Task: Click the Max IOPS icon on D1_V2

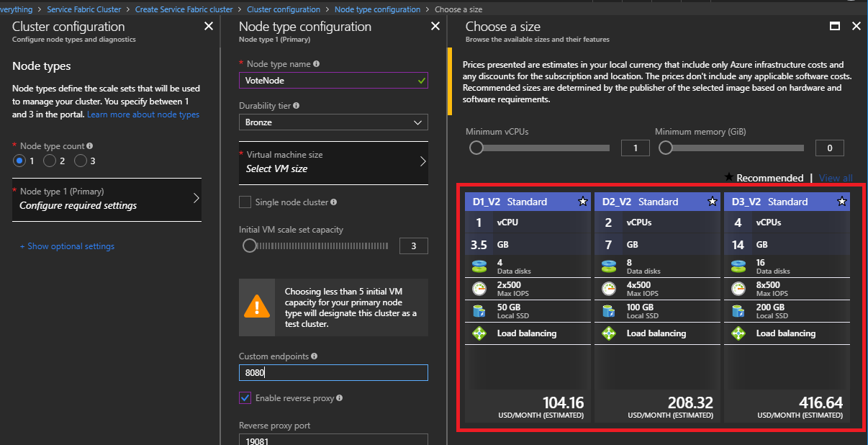Action: (x=479, y=289)
